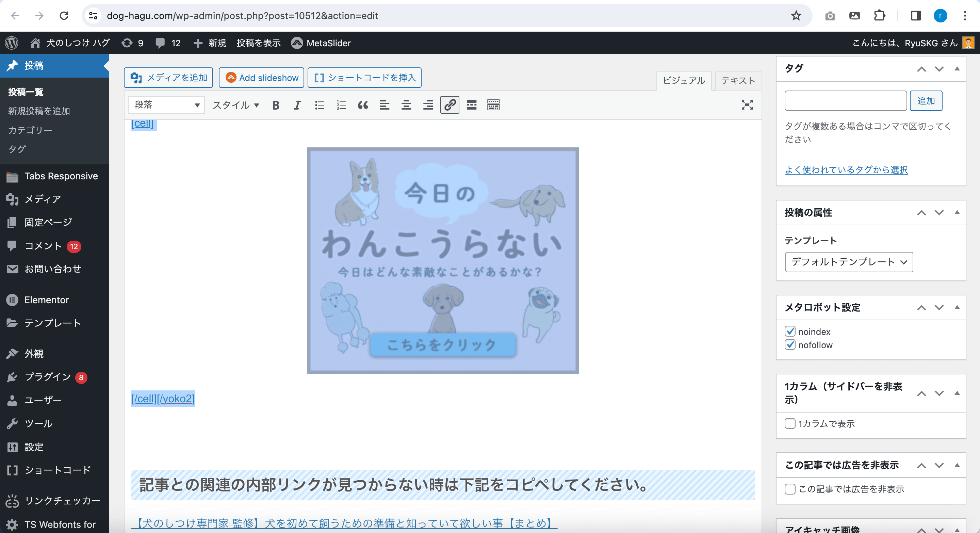The height and width of the screenshot is (533, 980).
Task: Insert a bulleted list
Action: [319, 105]
